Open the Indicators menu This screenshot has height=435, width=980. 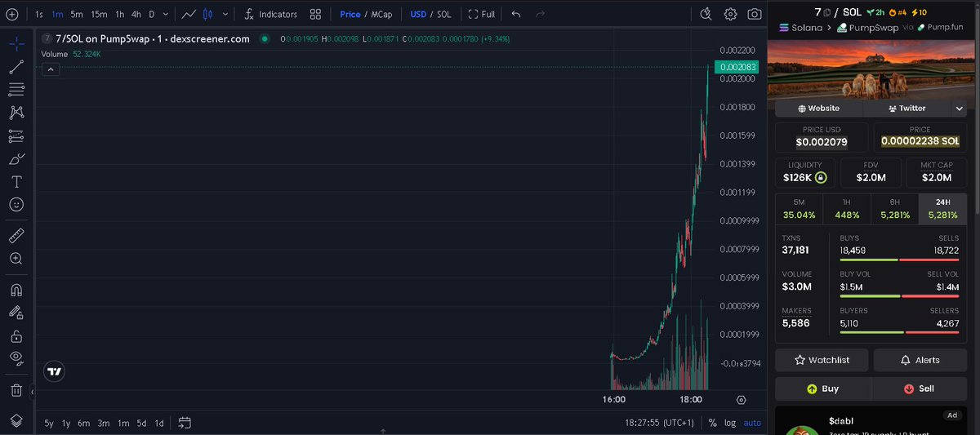tap(270, 14)
